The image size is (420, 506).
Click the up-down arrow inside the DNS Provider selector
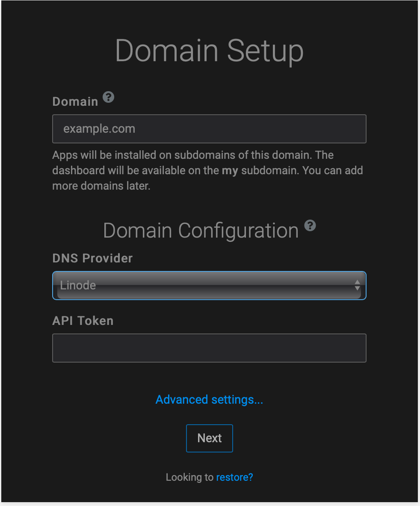(358, 285)
